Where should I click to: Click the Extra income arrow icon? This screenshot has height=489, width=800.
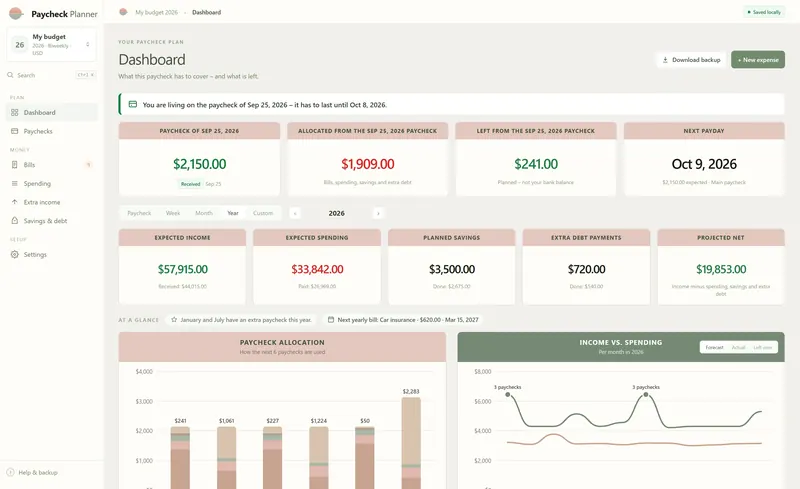[14, 202]
